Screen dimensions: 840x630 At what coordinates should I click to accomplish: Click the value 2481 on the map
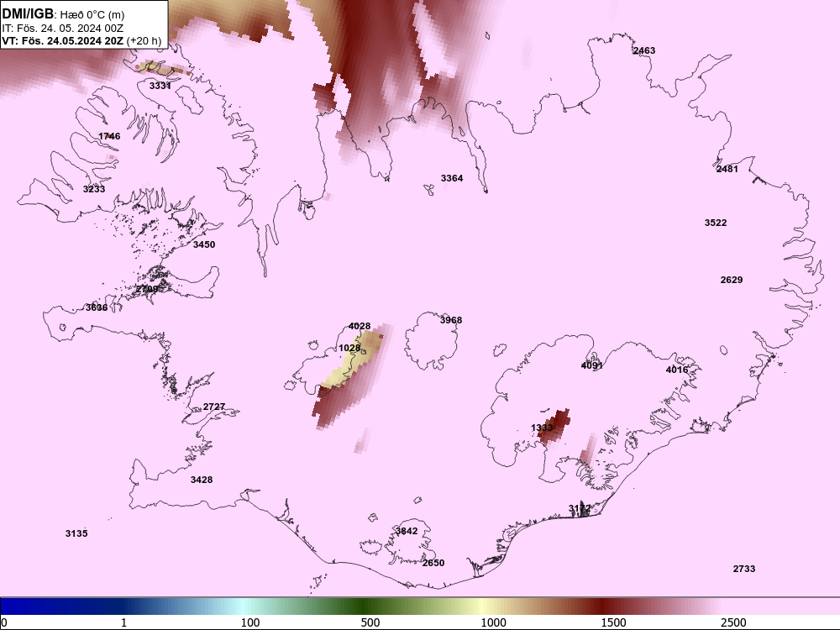(727, 170)
